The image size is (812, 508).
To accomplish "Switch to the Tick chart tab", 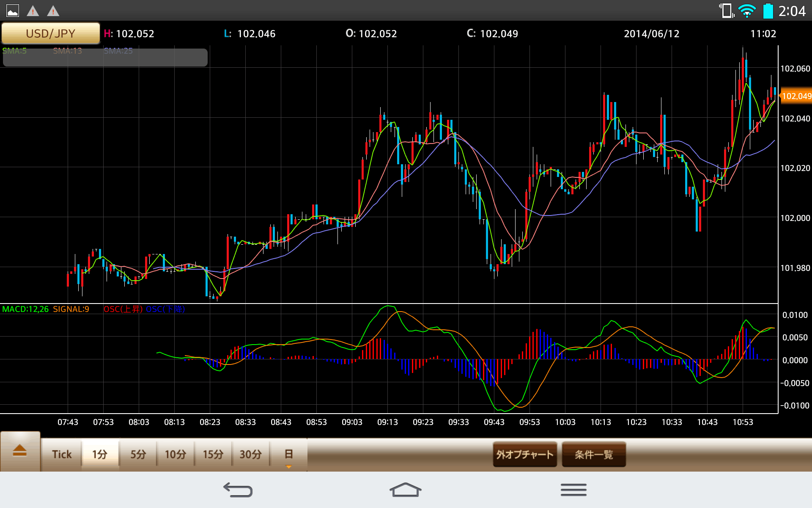I will 62,454.
